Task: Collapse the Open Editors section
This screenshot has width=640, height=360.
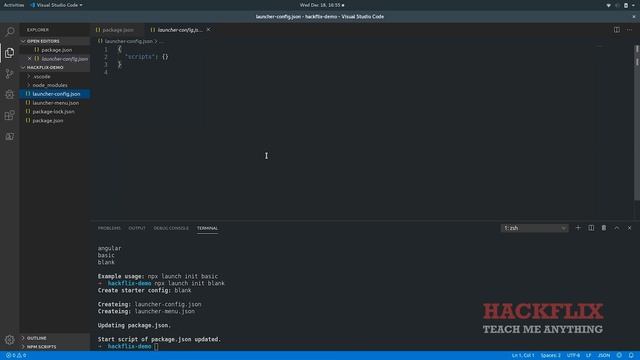Action: click(55, 41)
